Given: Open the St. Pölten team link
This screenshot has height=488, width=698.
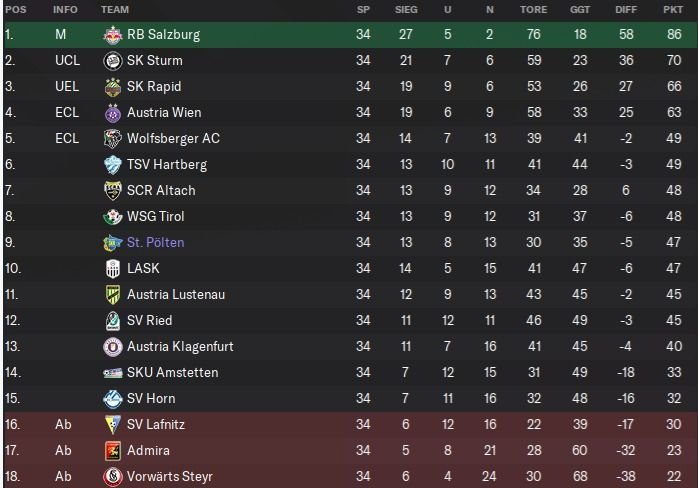Looking at the screenshot, I should tap(155, 242).
